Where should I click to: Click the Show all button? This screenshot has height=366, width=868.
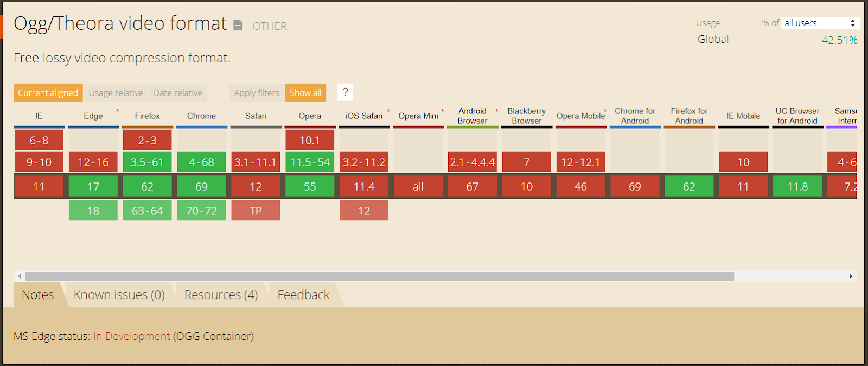(x=305, y=93)
